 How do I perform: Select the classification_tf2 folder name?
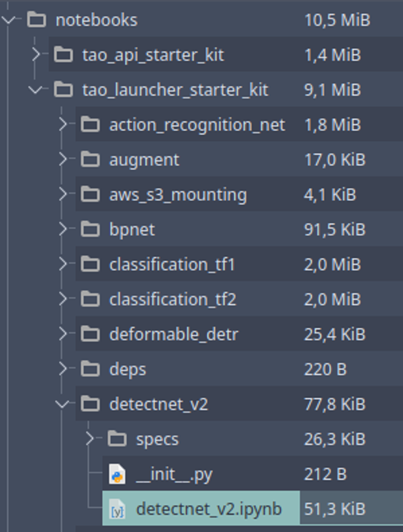pos(173,300)
